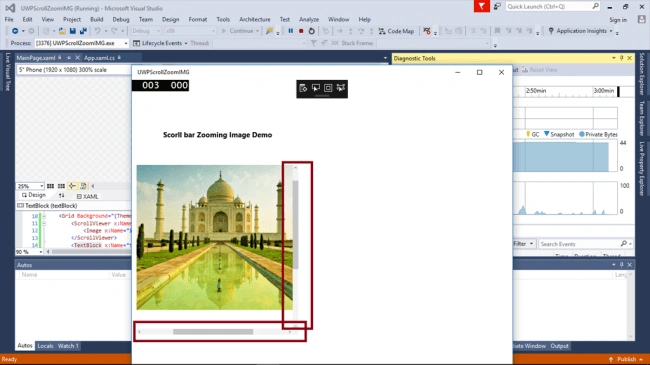The height and width of the screenshot is (365, 650).
Task: Click the track focused element overlay icon
Action: [x=341, y=88]
